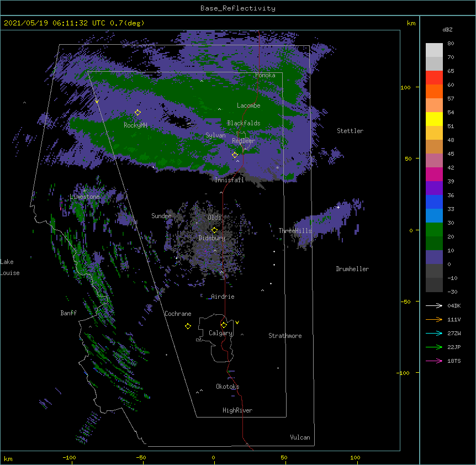Click the orange 111V arrow in legend

(x=434, y=319)
